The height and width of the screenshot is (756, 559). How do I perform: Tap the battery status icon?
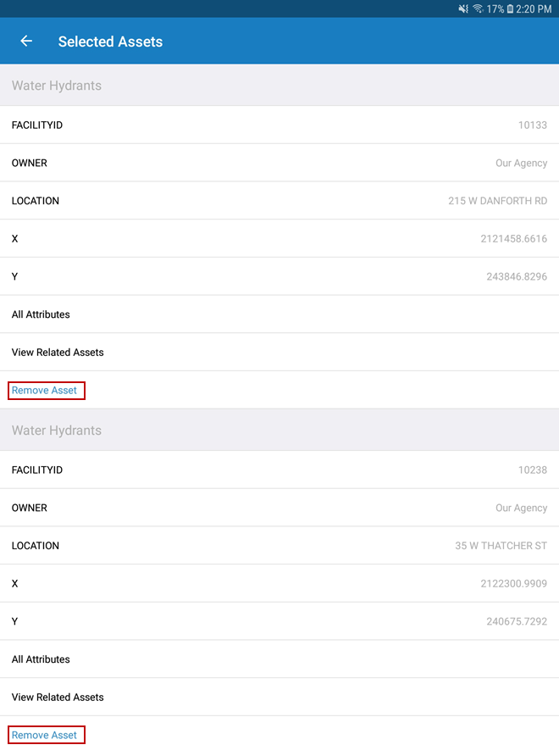510,8
